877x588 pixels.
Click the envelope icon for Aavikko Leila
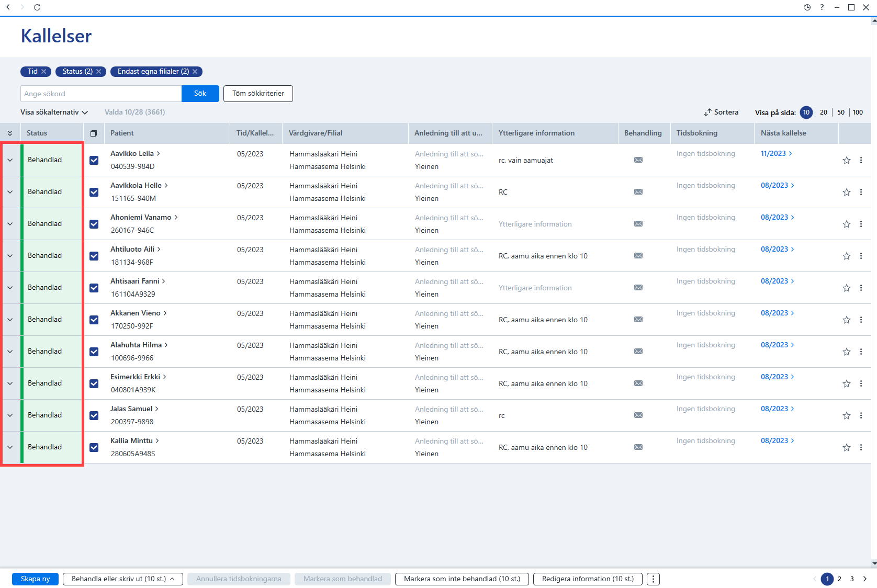point(638,160)
